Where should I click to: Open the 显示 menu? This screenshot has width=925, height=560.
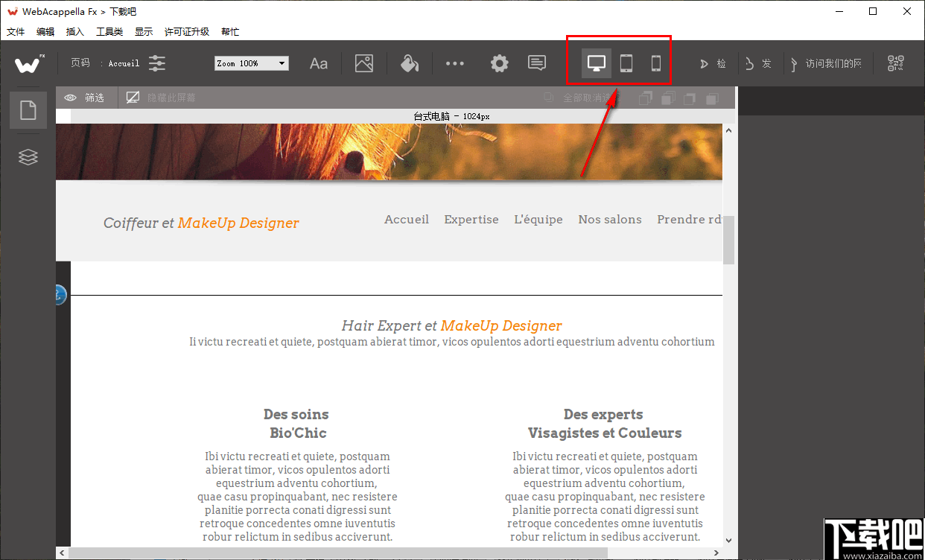coord(144,32)
